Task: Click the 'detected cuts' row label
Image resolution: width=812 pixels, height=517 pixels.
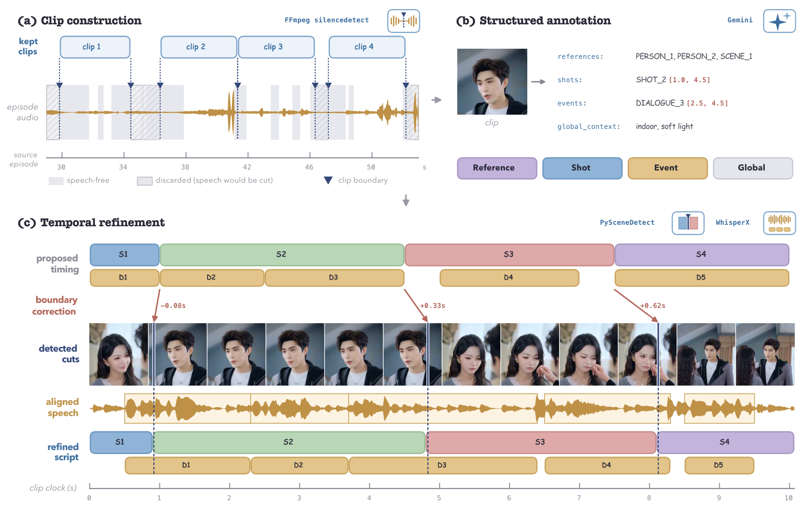Action: 59,354
